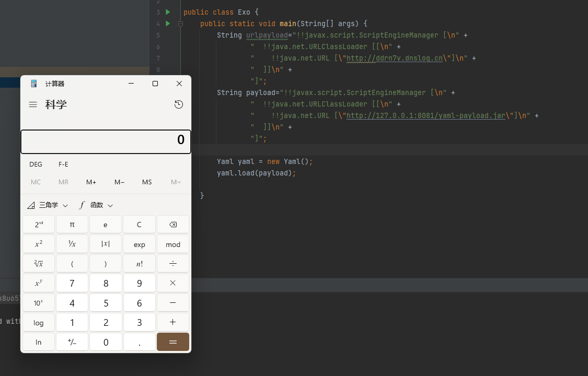Collapse main method with fold marker
This screenshot has width=588, height=376.
click(180, 24)
